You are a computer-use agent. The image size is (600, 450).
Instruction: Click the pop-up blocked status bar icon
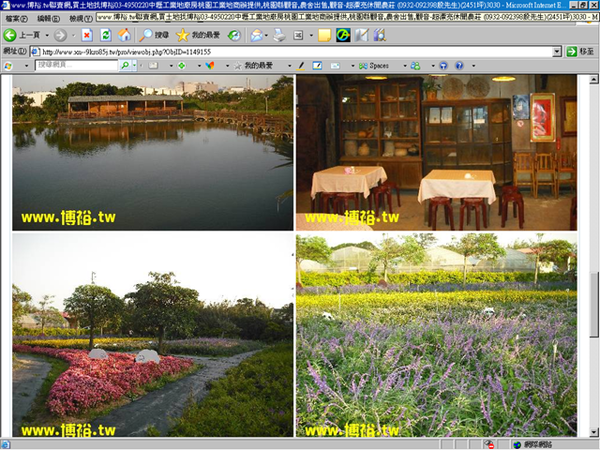click(x=489, y=444)
